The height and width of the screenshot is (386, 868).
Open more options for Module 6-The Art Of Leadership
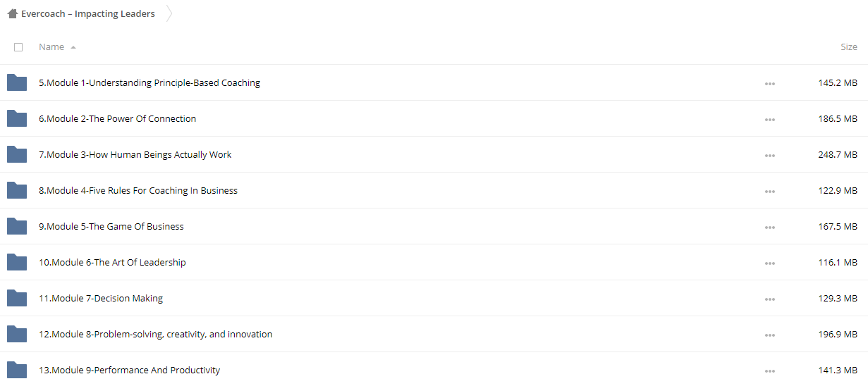click(x=769, y=263)
